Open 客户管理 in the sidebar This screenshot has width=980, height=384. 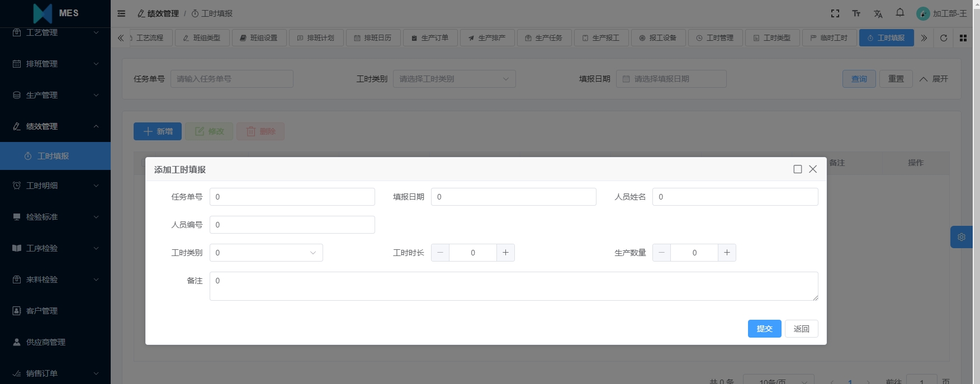[x=55, y=311]
